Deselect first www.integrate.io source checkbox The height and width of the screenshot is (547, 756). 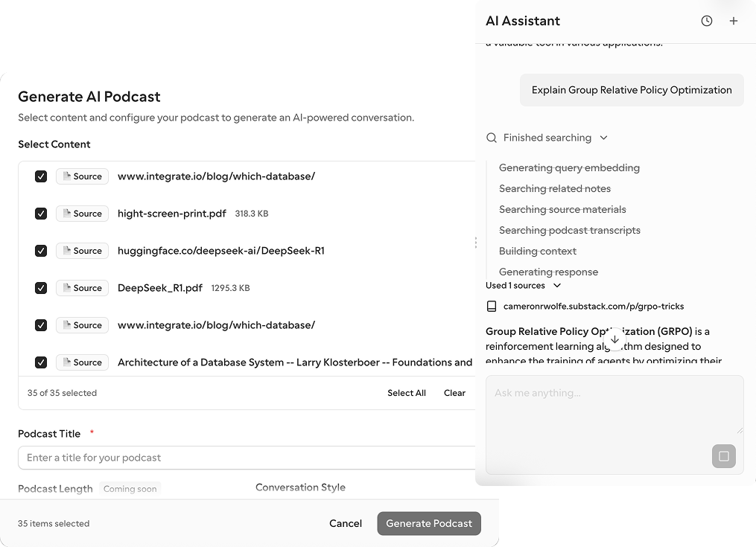(41, 176)
